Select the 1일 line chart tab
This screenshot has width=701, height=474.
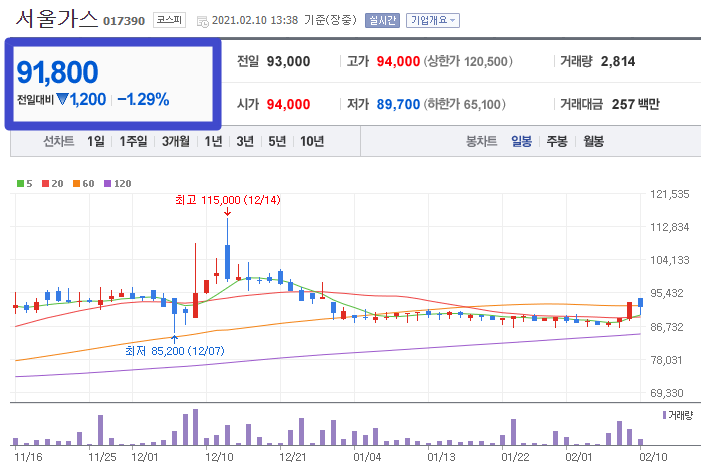[96, 141]
